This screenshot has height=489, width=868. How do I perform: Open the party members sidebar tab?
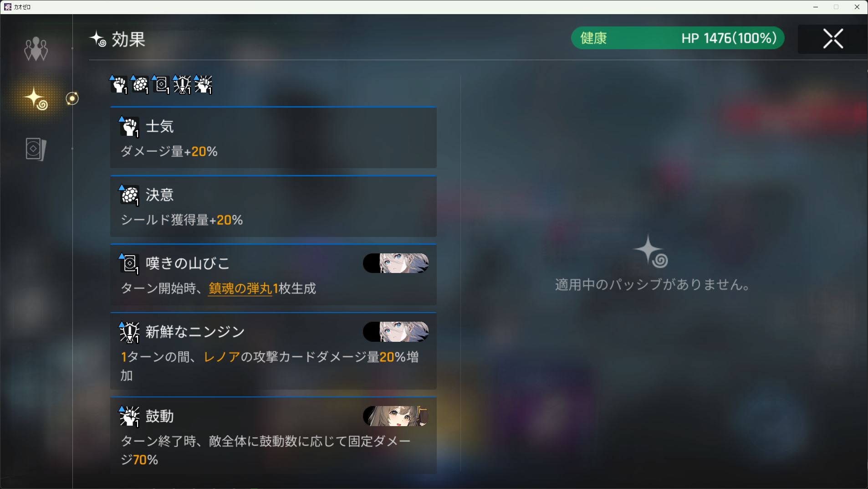36,49
